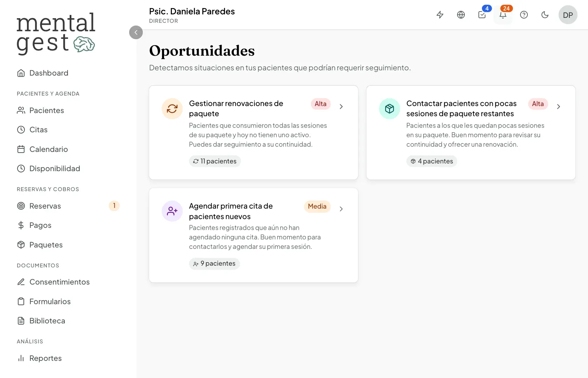
Task: Click the RESERVAS Y COBROS section label
Action: coord(48,189)
